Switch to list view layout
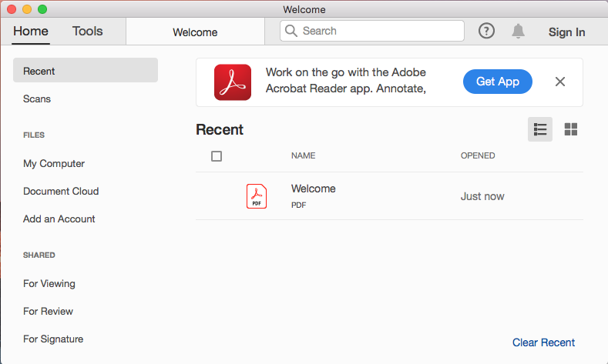The image size is (608, 364). pyautogui.click(x=540, y=129)
